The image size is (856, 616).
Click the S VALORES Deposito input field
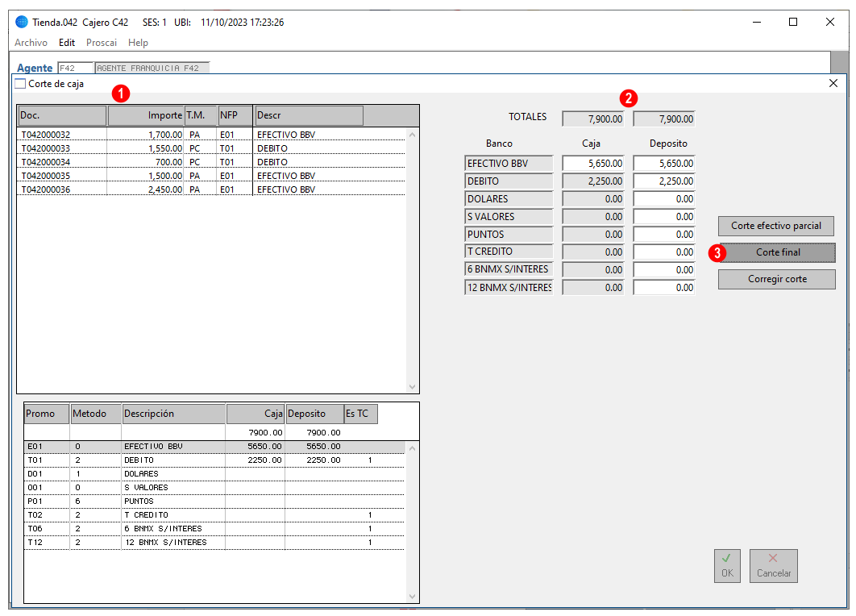(x=664, y=216)
